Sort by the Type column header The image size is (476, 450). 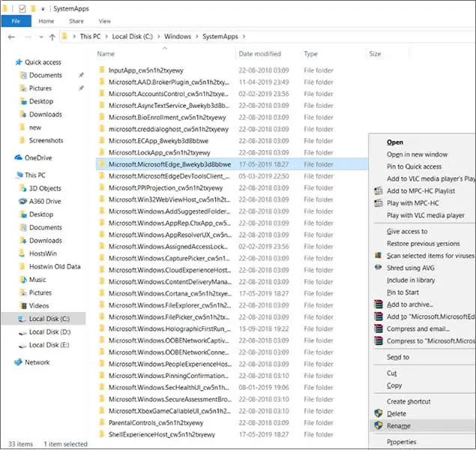[x=310, y=54]
